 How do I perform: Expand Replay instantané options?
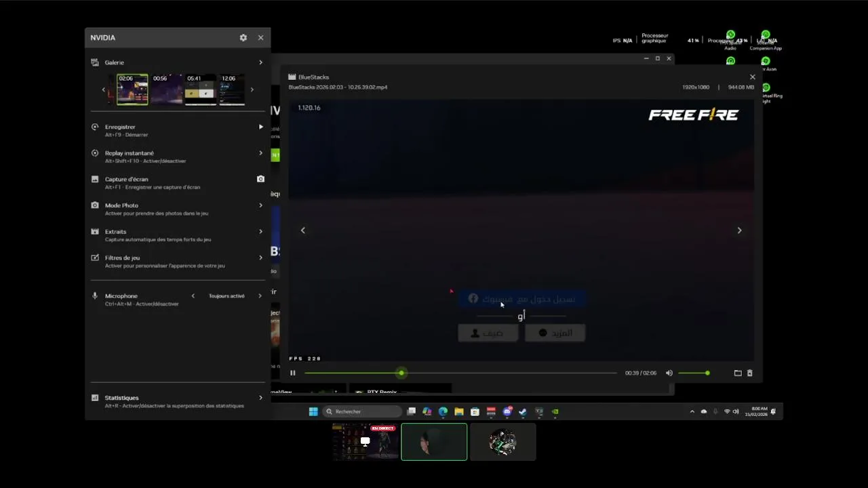(260, 153)
